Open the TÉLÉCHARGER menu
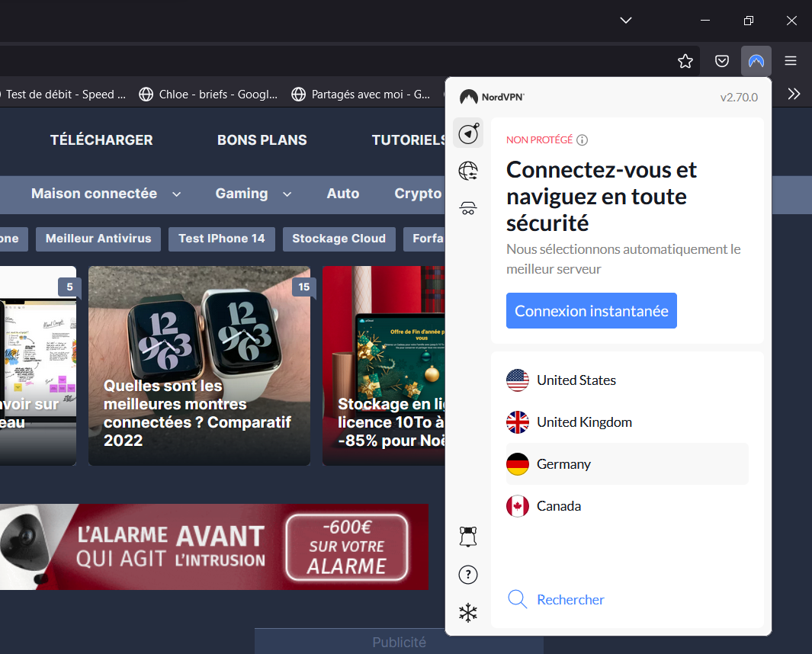The width and height of the screenshot is (812, 654). (101, 139)
